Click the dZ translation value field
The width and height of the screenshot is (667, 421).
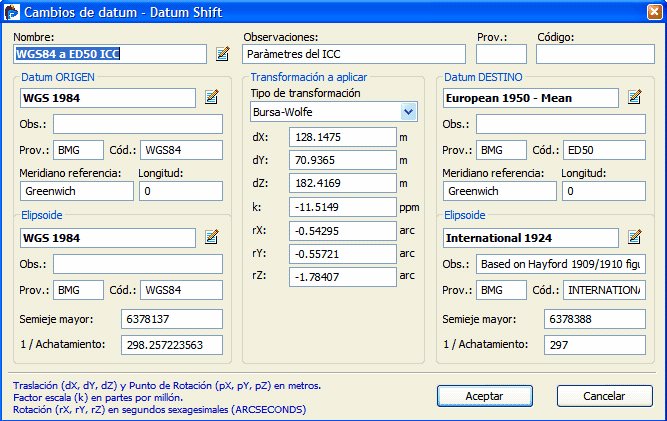tap(342, 184)
